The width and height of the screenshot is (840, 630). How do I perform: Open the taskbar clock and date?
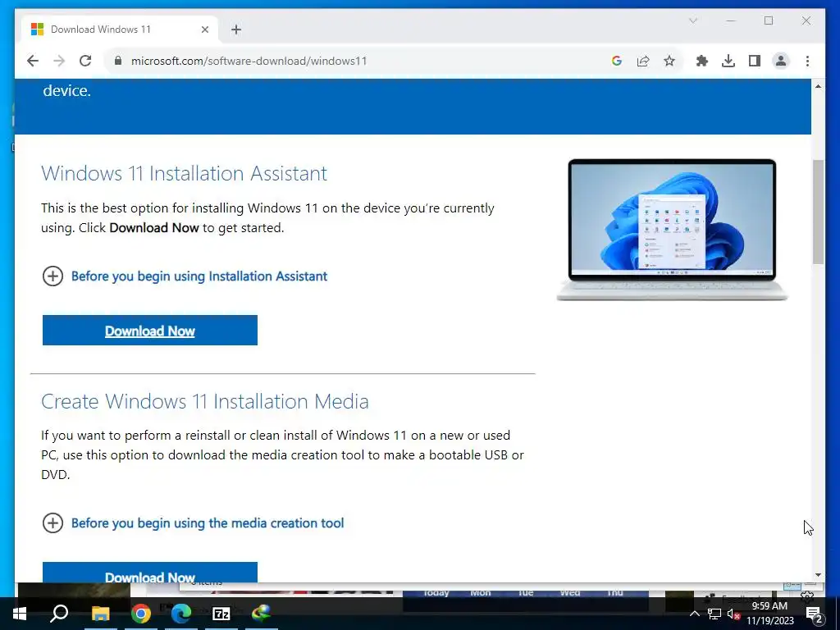coord(769,614)
